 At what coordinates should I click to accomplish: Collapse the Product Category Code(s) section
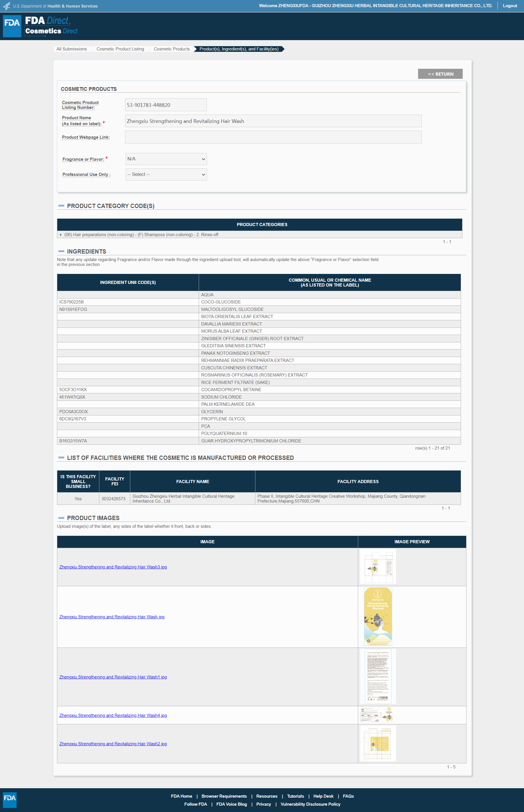(61, 206)
